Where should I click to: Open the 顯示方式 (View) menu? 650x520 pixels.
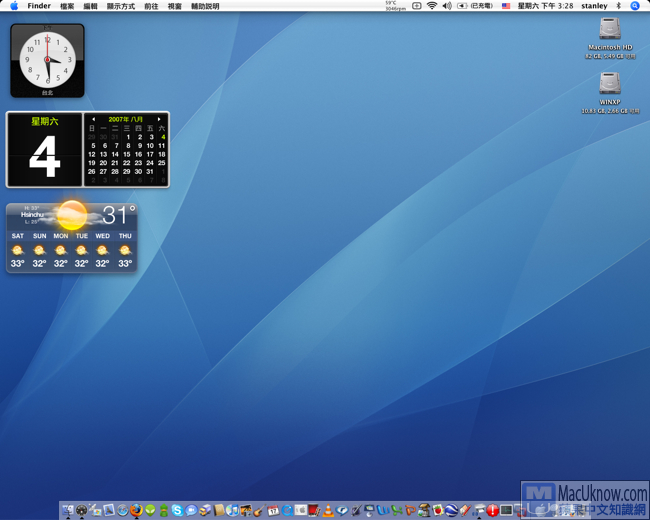click(121, 6)
